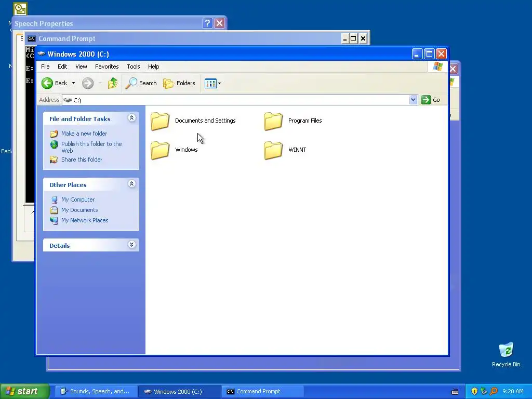The image size is (532, 399).
Task: Expand the address bar dropdown
Action: pyautogui.click(x=413, y=100)
